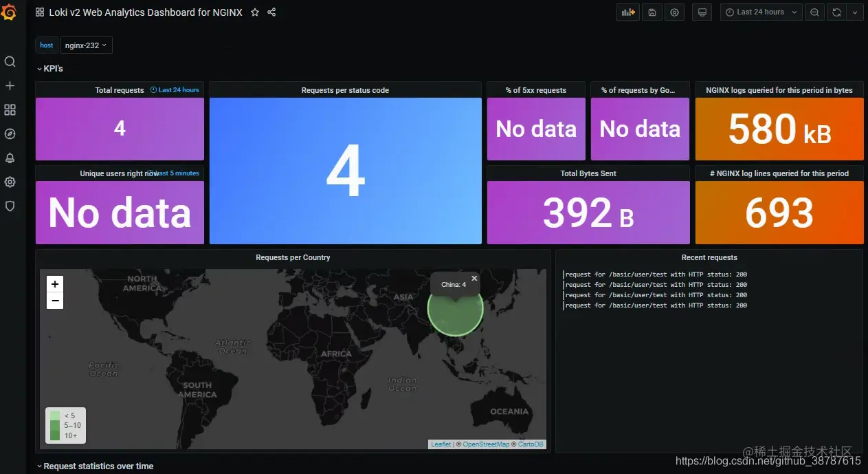Click the Last 24 hours panel time override

click(175, 90)
